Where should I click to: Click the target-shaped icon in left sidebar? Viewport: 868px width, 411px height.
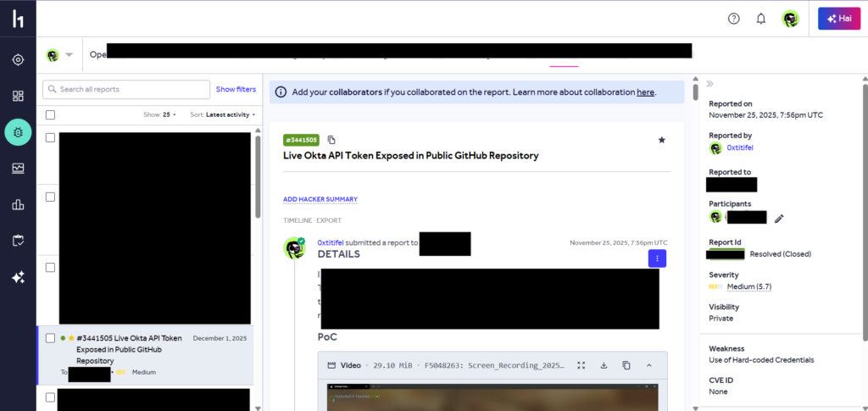tap(18, 59)
